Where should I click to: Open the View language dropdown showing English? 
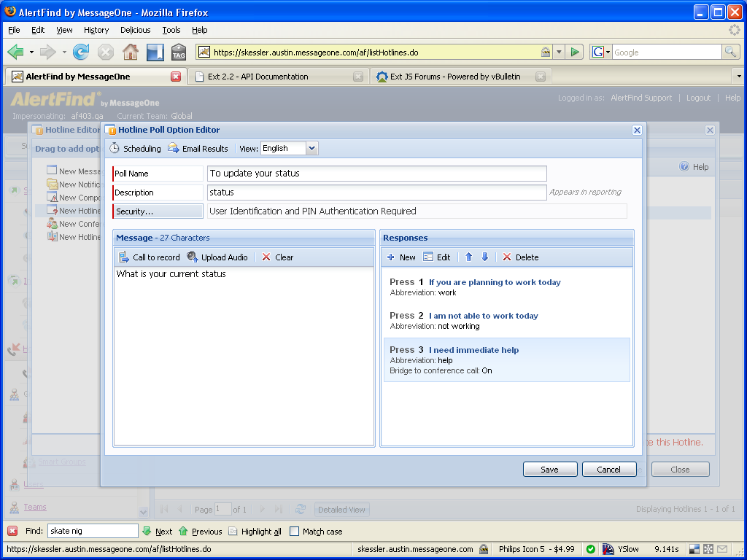click(x=311, y=148)
